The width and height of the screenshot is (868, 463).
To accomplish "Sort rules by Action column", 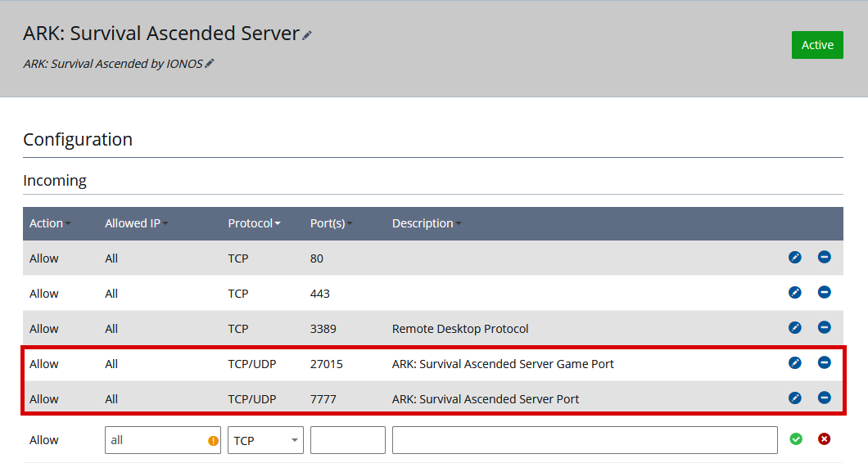I will [49, 223].
